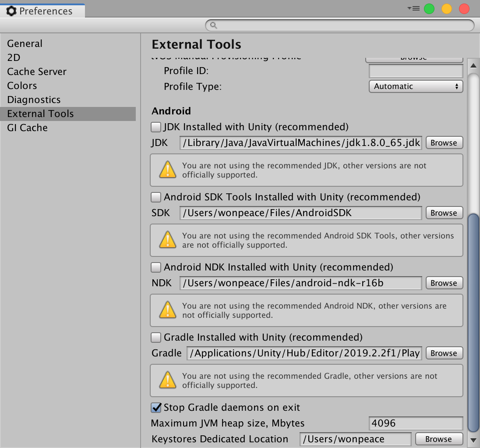
Task: Switch to the General category
Action: tap(25, 43)
